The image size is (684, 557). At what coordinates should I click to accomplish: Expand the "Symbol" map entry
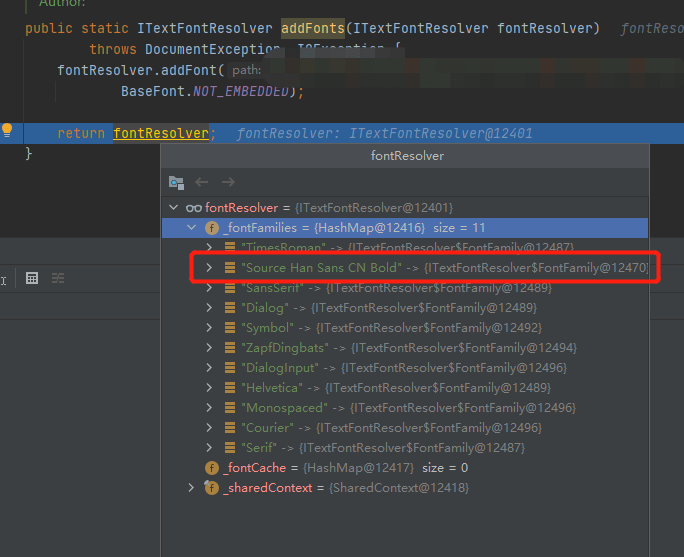pyautogui.click(x=209, y=328)
